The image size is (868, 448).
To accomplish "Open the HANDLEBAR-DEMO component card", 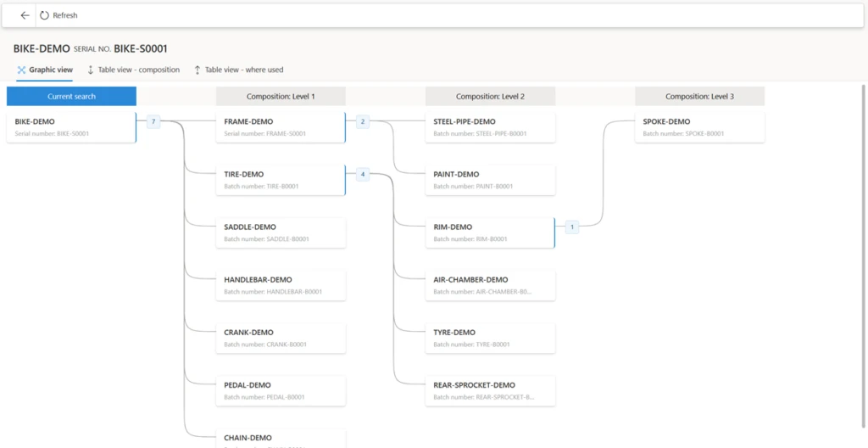I will (x=281, y=285).
